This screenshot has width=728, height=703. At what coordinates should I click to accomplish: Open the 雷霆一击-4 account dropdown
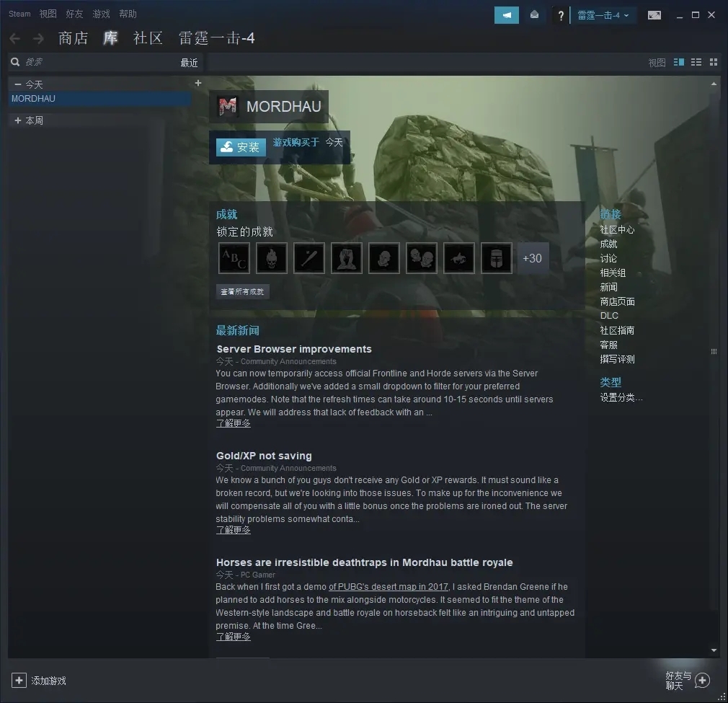pyautogui.click(x=603, y=15)
